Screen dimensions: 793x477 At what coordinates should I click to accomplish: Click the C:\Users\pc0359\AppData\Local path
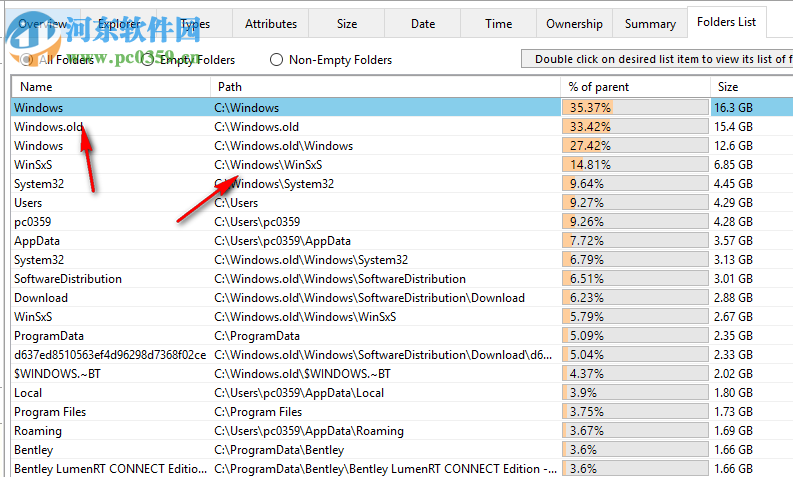pos(299,393)
